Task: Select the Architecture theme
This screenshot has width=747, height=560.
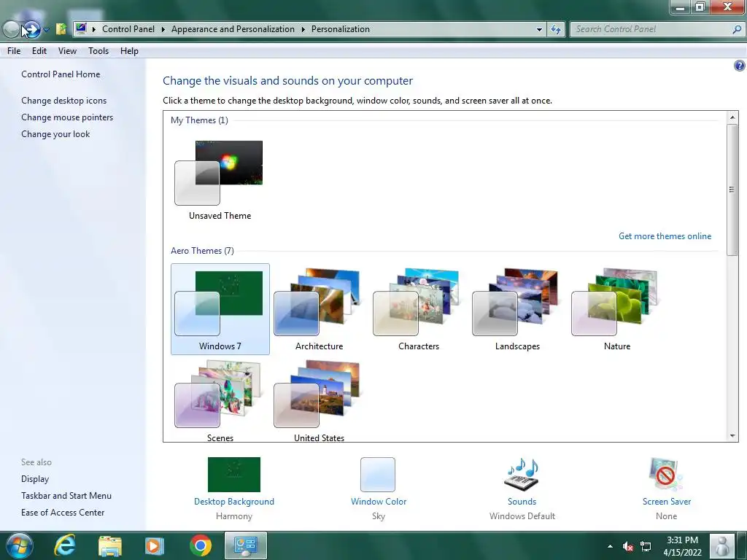Action: click(319, 309)
